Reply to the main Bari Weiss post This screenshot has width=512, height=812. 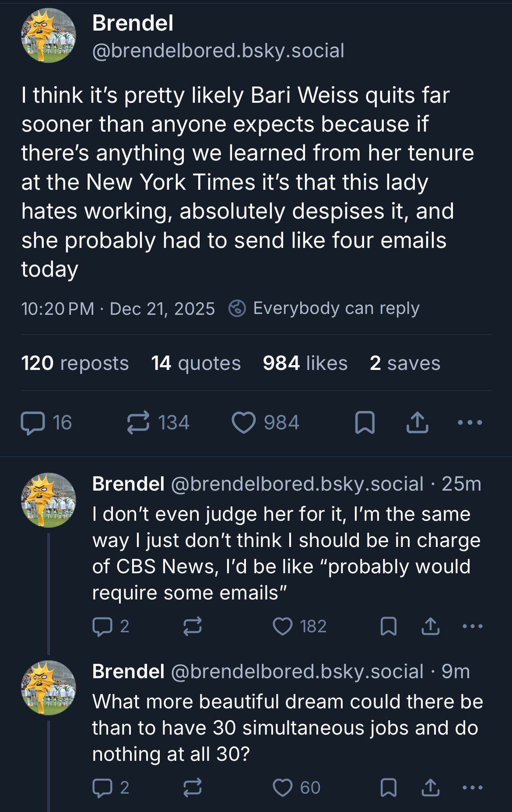[x=33, y=423]
